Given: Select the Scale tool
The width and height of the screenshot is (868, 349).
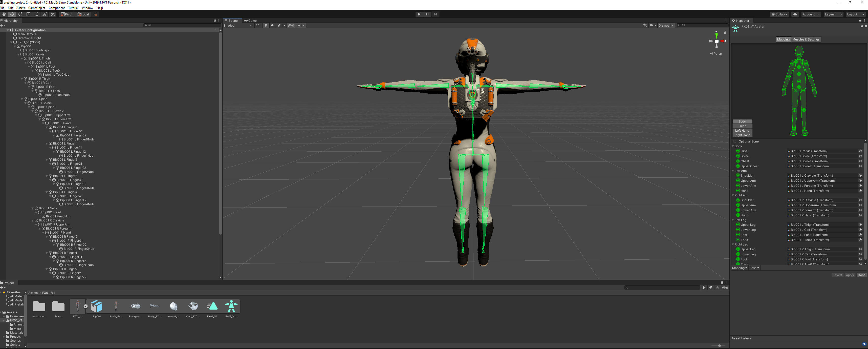Looking at the screenshot, I should click(28, 14).
